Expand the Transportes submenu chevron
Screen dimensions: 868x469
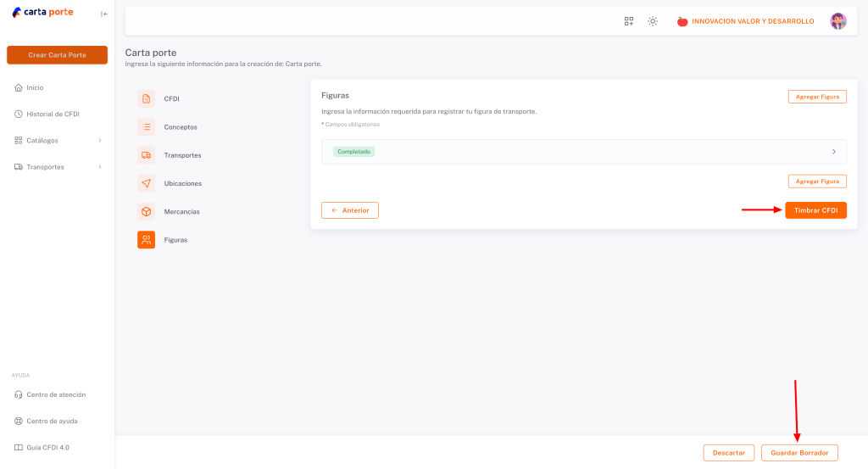pyautogui.click(x=100, y=167)
